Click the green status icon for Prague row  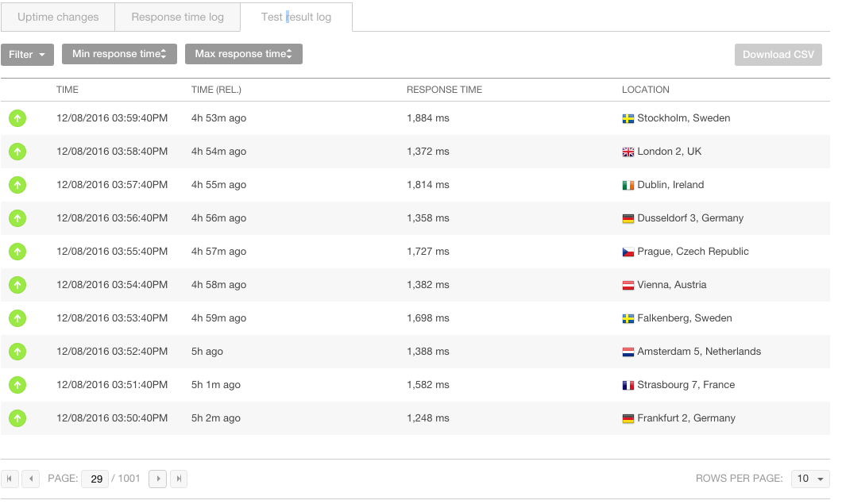click(x=17, y=252)
